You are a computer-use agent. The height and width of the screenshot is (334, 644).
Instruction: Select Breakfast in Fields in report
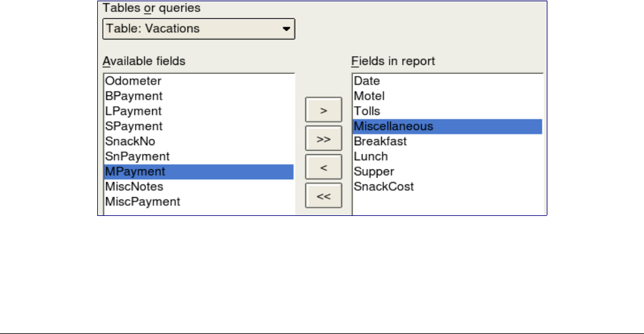pyautogui.click(x=380, y=141)
